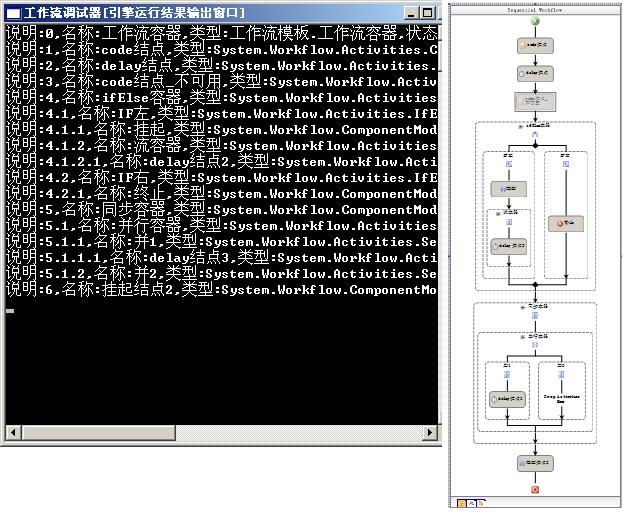Collapse the nested flow container in left branch
This screenshot has width=634, height=514.
(498, 214)
